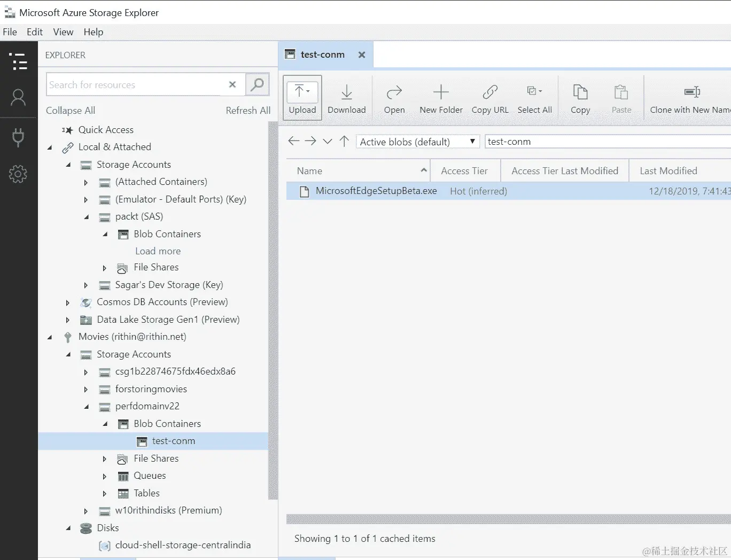This screenshot has height=560, width=731.
Task: Collapse the perfdomainv22 storage account
Action: click(87, 407)
